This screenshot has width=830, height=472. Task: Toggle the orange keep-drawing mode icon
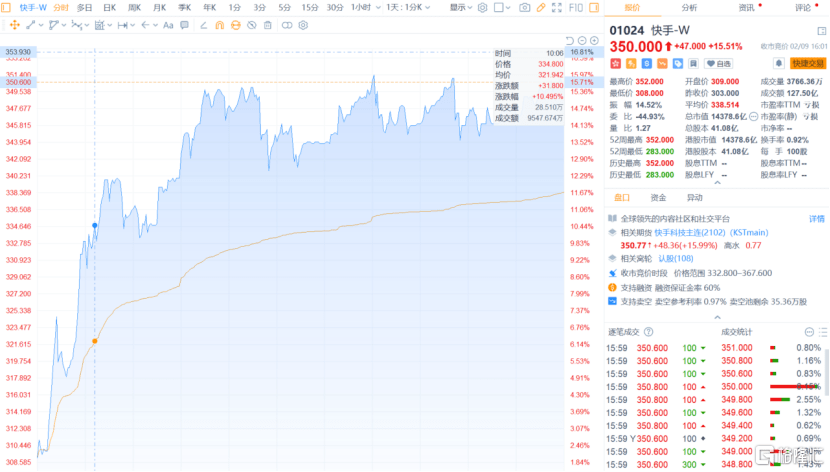point(236,25)
